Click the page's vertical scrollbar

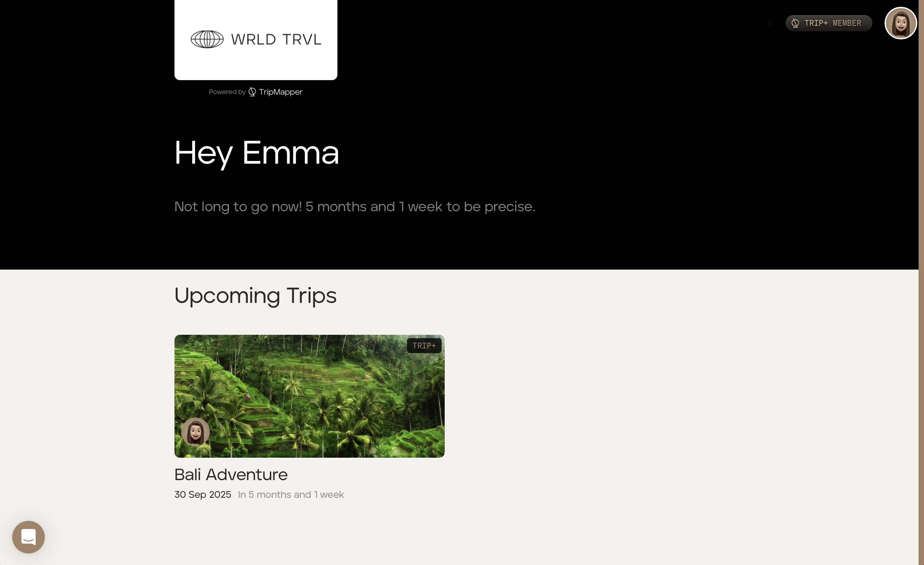(x=921, y=282)
